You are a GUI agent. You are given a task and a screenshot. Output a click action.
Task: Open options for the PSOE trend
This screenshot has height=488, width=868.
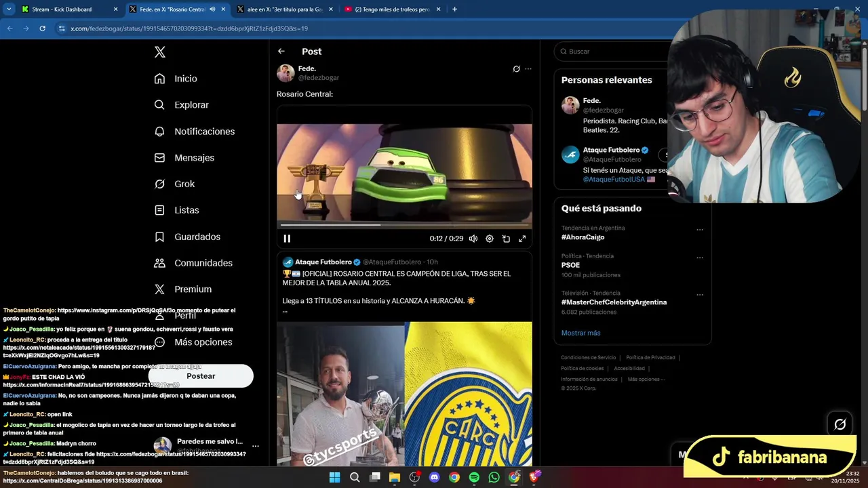[x=700, y=258]
